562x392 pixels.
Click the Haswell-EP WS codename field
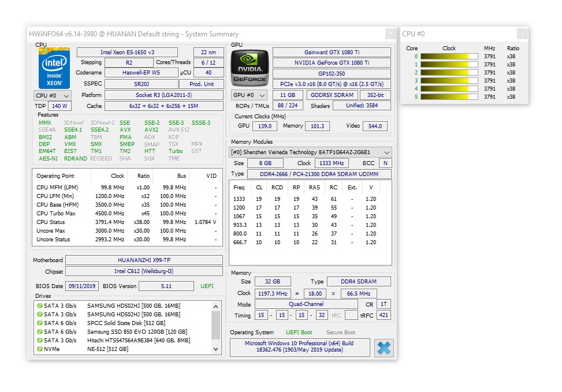141,73
